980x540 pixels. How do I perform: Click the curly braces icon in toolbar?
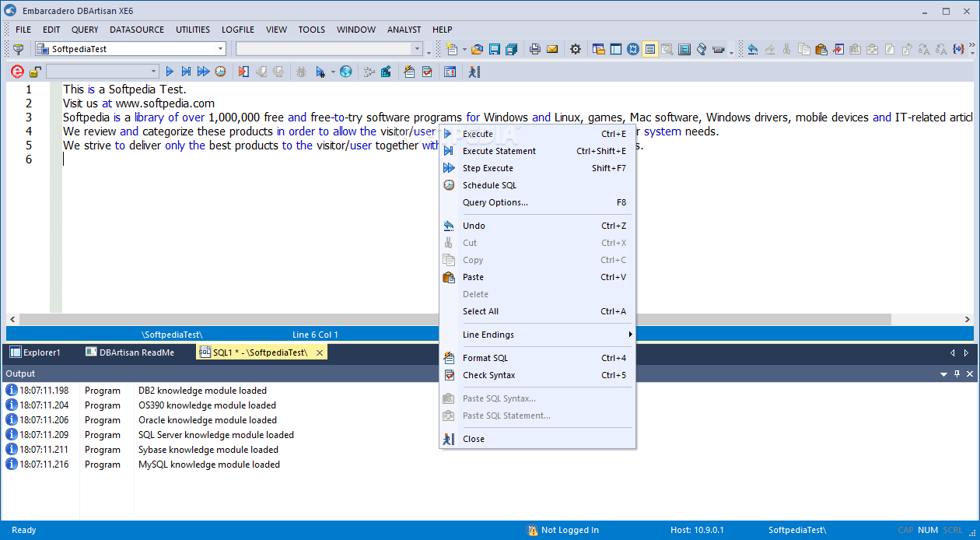[x=958, y=49]
